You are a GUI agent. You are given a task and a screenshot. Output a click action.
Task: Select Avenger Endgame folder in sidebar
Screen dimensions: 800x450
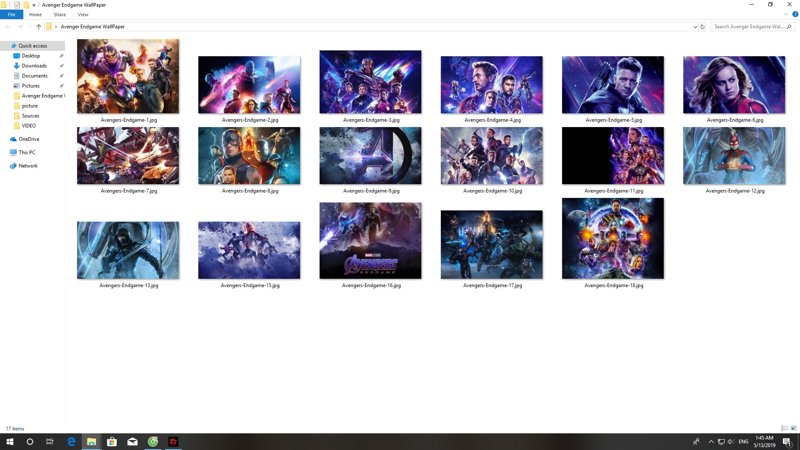(42, 95)
